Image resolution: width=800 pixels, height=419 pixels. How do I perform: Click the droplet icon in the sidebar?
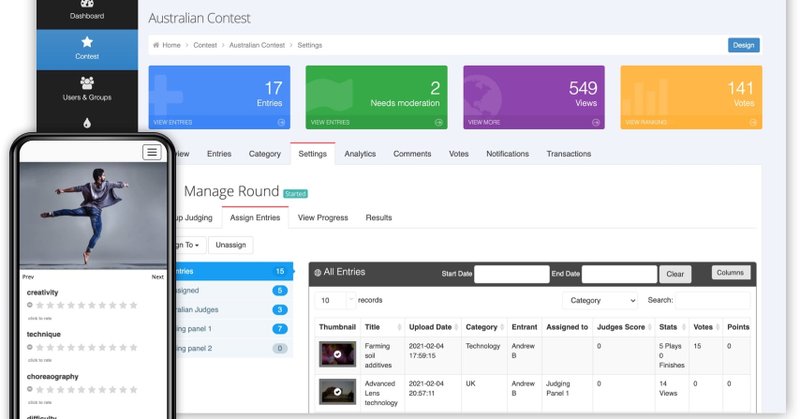(87, 122)
